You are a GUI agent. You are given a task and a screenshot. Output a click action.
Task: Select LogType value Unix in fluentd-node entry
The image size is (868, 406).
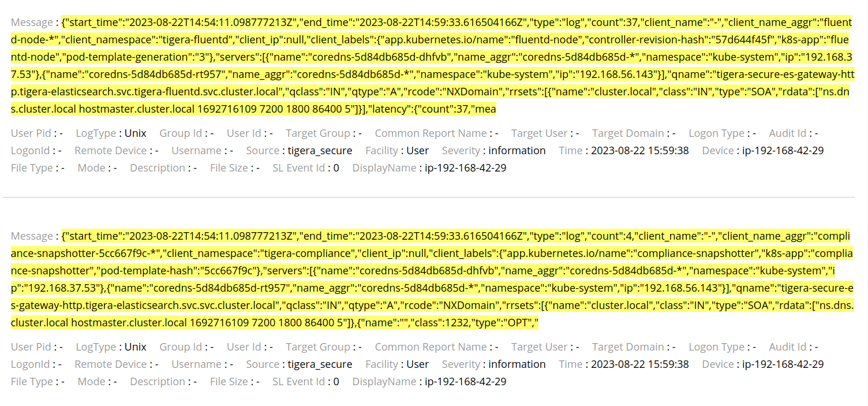tap(136, 133)
